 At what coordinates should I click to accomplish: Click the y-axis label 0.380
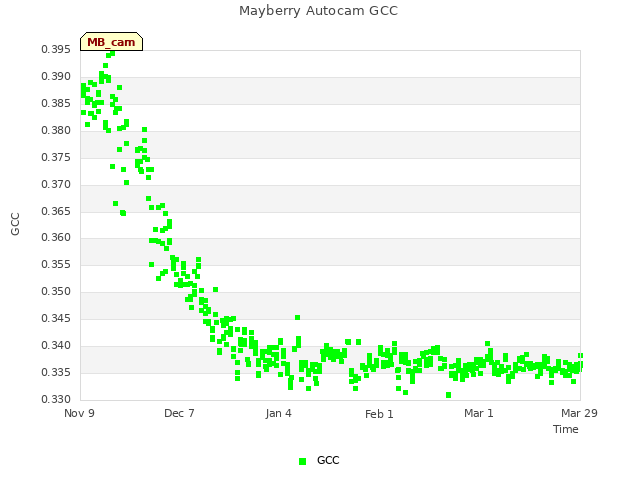[x=56, y=130]
